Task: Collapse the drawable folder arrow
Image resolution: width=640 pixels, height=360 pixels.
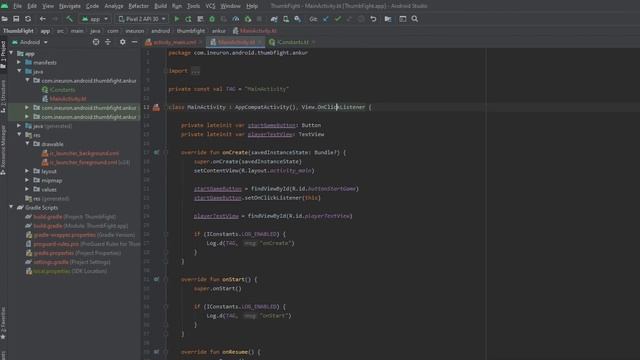Action: 27,144
